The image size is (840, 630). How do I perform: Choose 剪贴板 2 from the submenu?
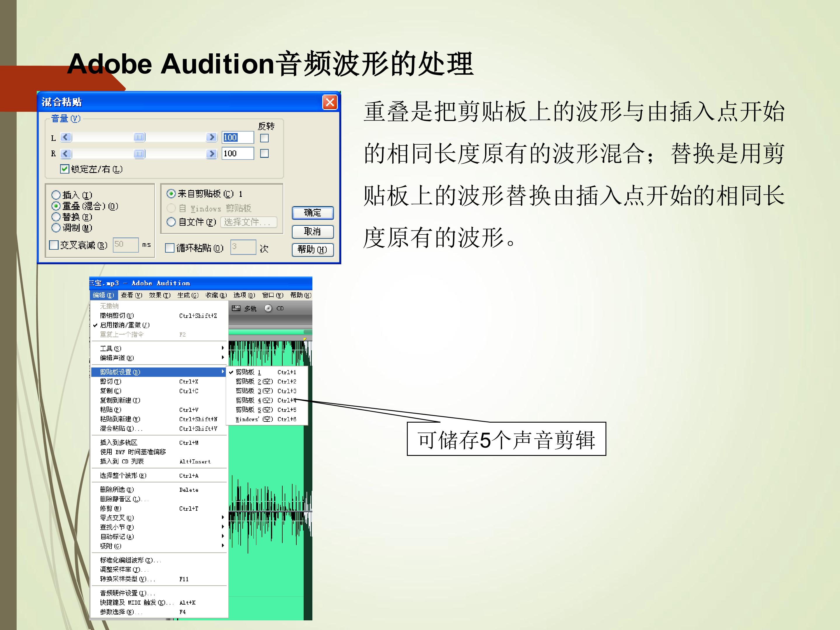[x=266, y=381]
